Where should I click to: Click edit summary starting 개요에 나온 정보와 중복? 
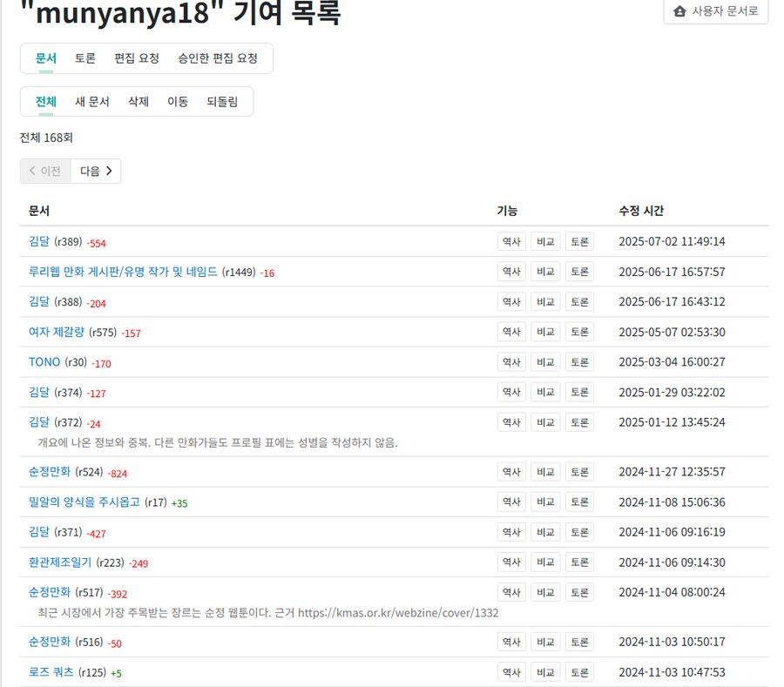tap(218, 442)
